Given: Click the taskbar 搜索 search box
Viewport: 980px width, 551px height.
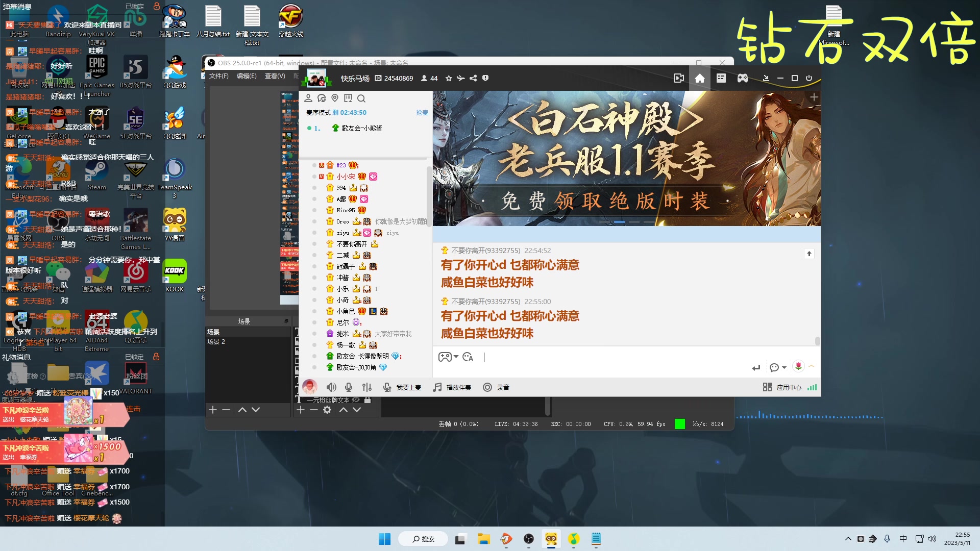Looking at the screenshot, I should tap(423, 539).
